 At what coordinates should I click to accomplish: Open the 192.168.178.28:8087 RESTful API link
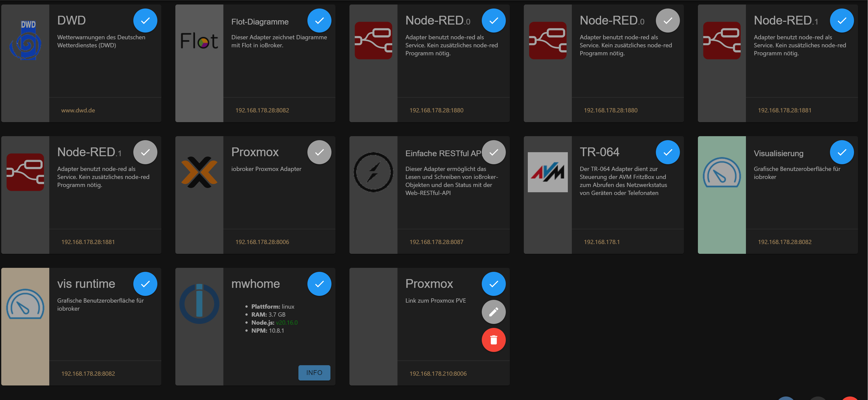(x=436, y=242)
